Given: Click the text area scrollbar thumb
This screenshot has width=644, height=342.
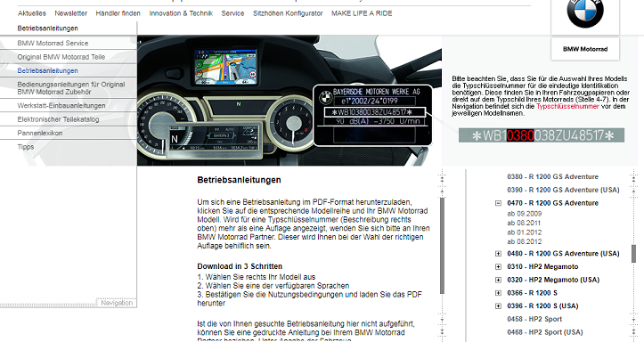Looking at the screenshot, I should coord(442,246).
